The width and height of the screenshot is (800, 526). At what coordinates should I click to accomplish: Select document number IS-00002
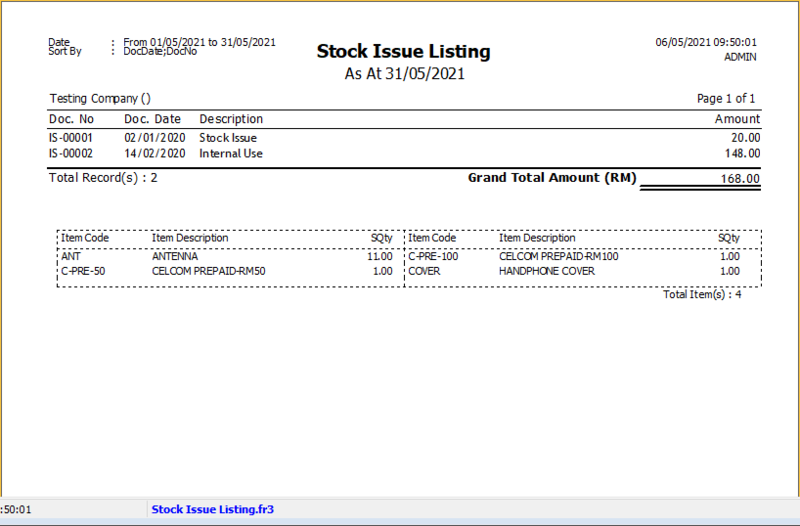coord(71,154)
